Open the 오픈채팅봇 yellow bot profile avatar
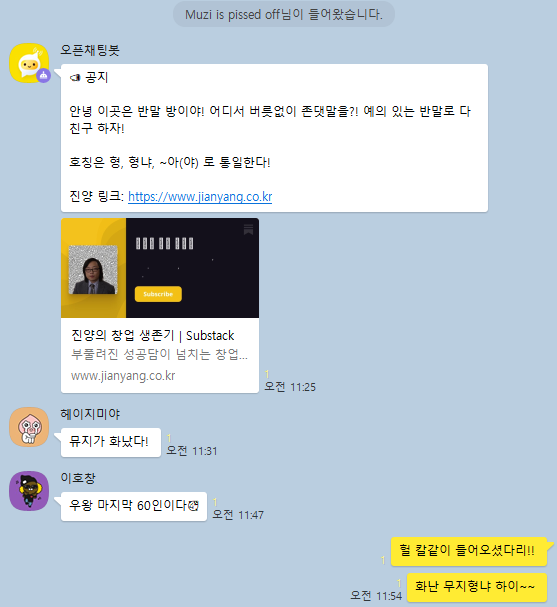 (29, 63)
